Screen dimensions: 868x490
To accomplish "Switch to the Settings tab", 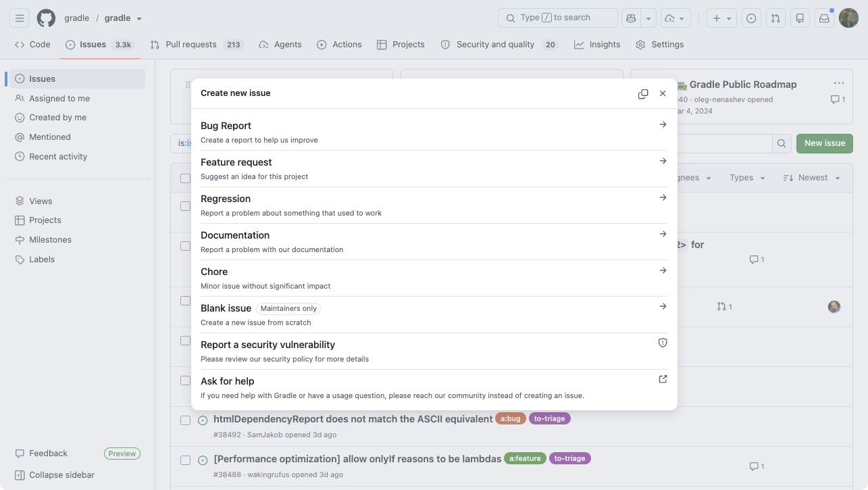I will point(660,45).
